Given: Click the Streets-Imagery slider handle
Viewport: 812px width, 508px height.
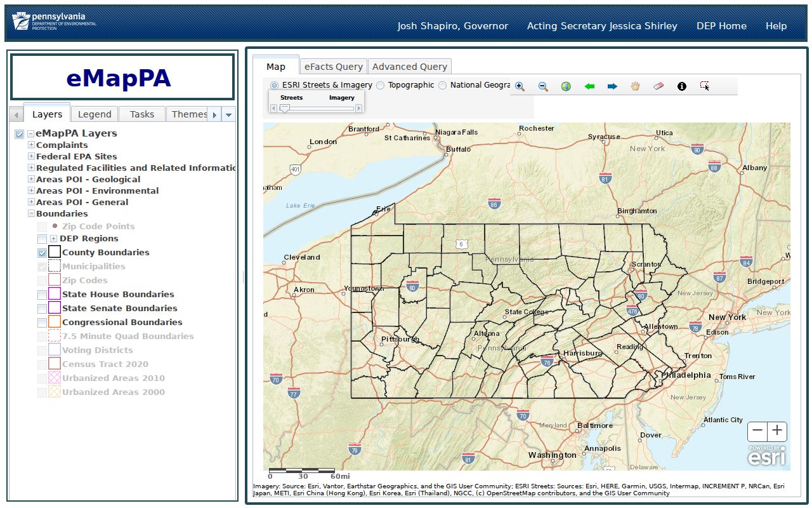Looking at the screenshot, I should click(285, 109).
